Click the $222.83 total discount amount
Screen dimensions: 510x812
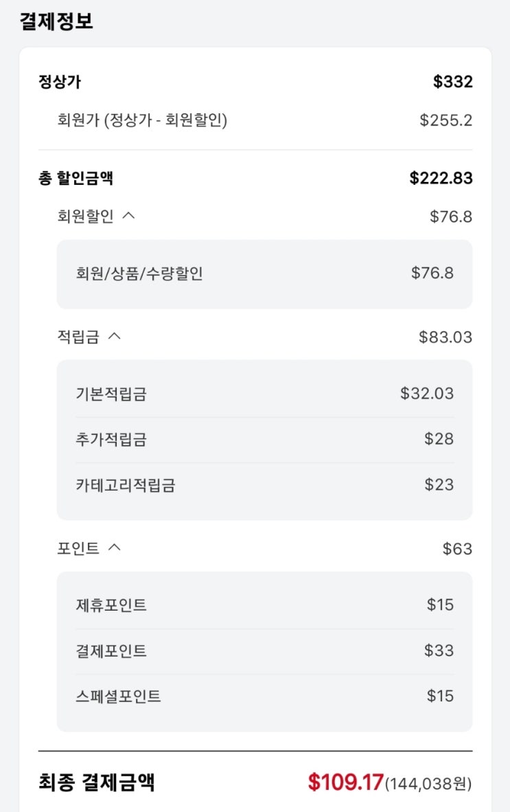tap(441, 179)
